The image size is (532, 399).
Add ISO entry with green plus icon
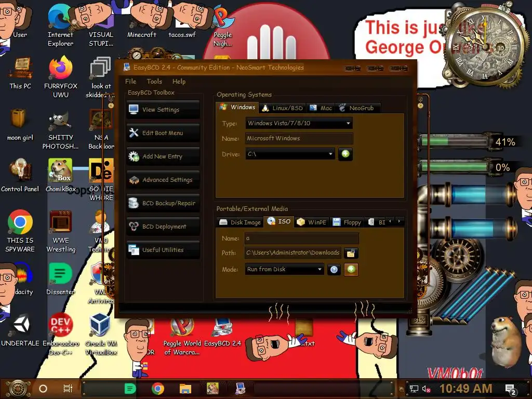(351, 270)
